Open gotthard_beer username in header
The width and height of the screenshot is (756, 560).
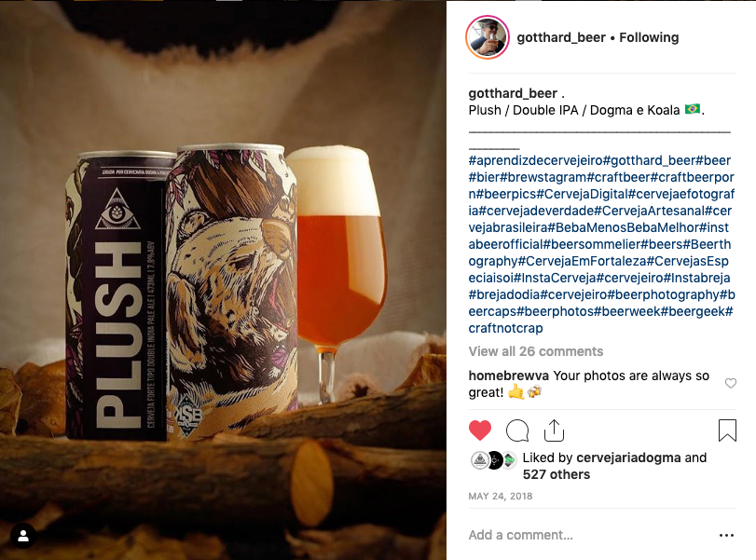pyautogui.click(x=561, y=37)
